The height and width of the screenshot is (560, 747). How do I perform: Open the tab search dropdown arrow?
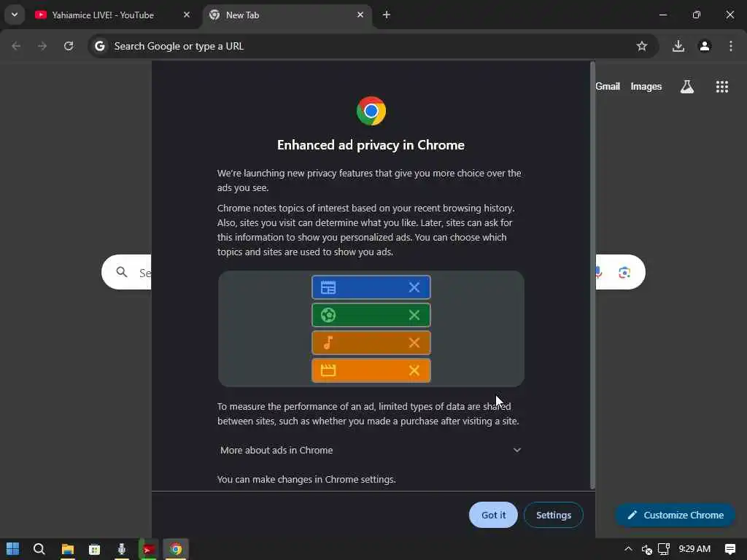coord(15,15)
